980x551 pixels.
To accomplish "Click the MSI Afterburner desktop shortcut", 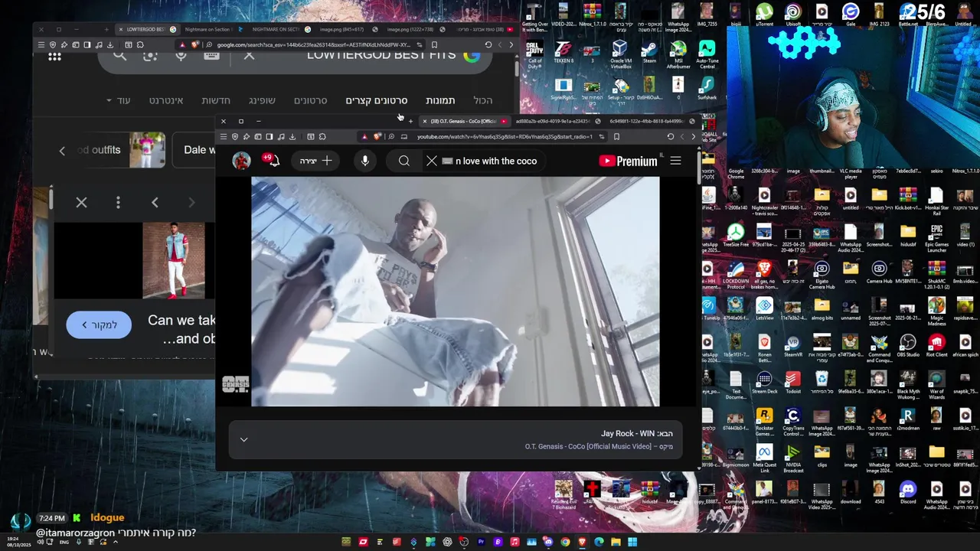I will 678,54.
